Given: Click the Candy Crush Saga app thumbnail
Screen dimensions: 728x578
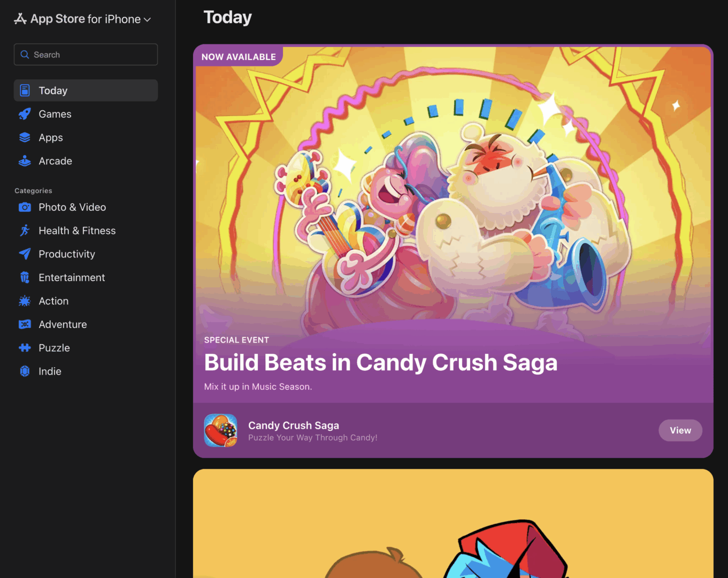Looking at the screenshot, I should coord(220,430).
